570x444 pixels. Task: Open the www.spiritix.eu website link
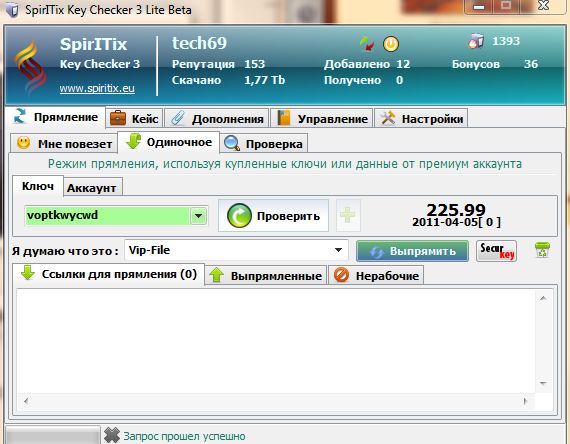(x=97, y=88)
